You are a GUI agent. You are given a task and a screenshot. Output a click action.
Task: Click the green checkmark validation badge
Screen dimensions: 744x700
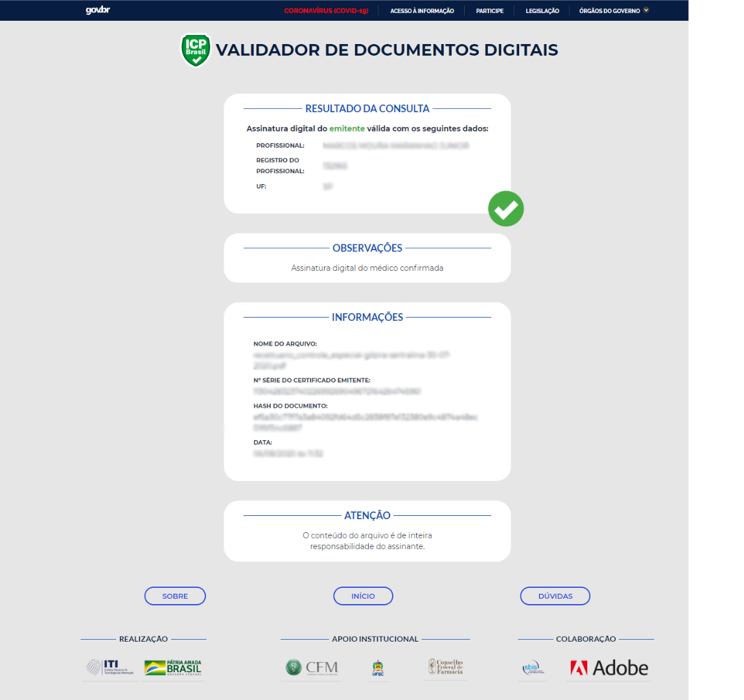(506, 208)
